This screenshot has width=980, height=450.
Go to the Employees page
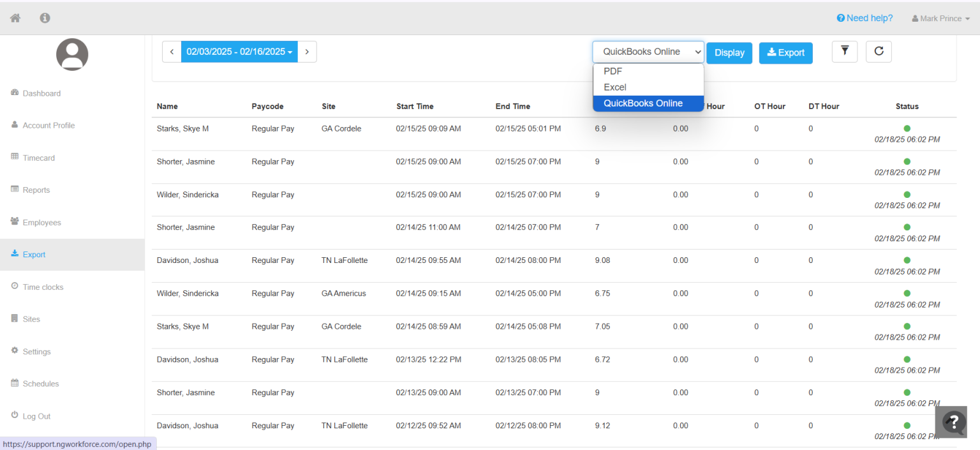tap(41, 222)
